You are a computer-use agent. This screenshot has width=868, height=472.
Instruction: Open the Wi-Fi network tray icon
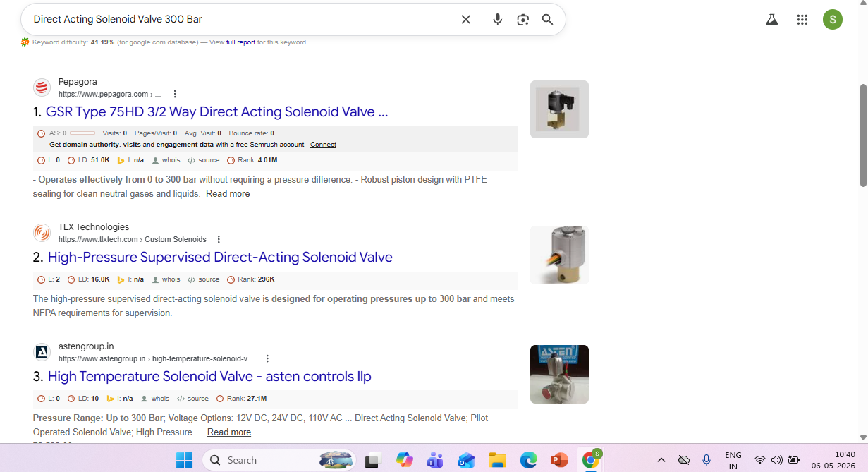(x=759, y=460)
